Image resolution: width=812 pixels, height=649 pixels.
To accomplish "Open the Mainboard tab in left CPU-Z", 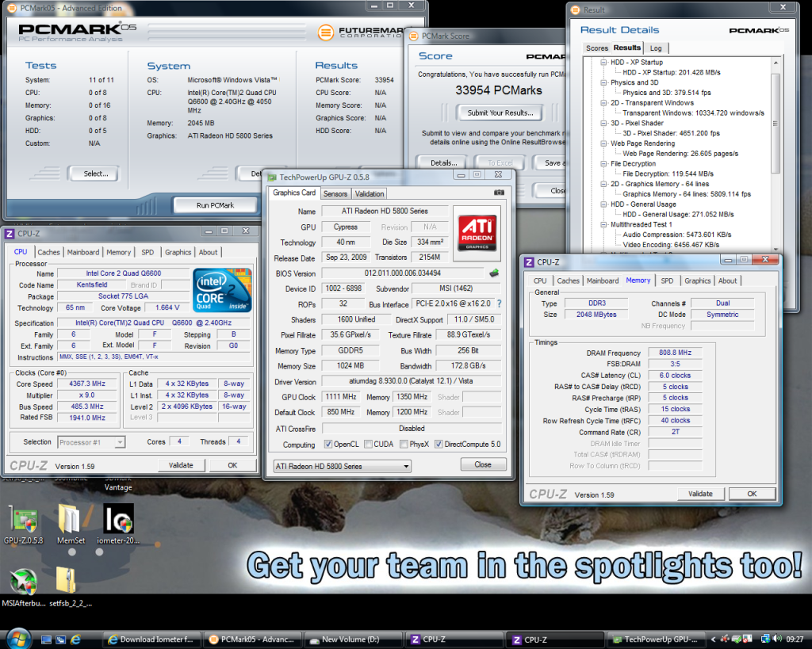I will pyautogui.click(x=82, y=252).
